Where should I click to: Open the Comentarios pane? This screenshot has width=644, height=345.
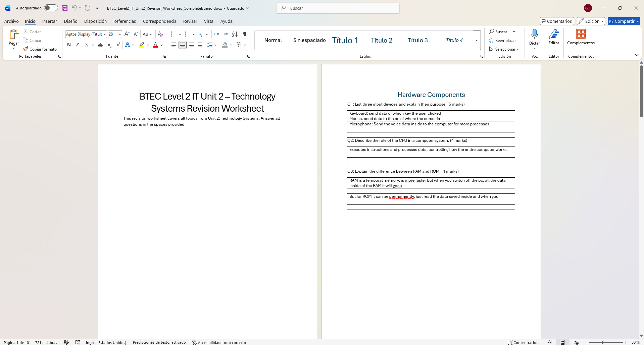point(557,21)
